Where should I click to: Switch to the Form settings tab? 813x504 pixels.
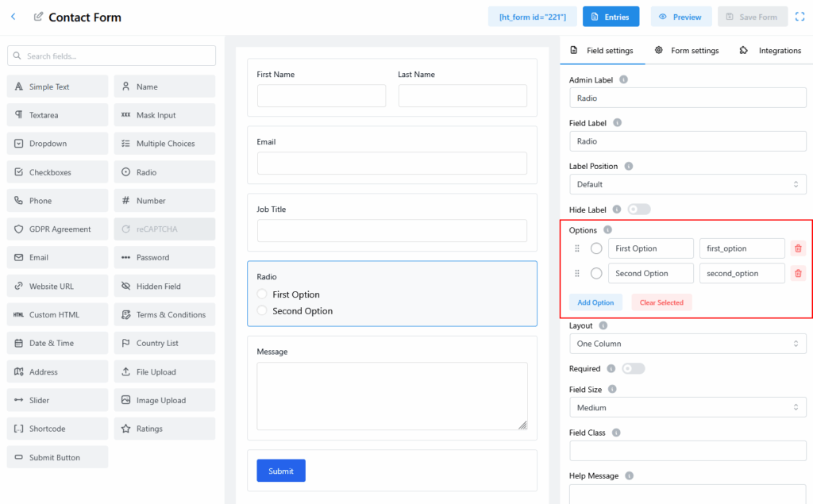[x=687, y=51]
